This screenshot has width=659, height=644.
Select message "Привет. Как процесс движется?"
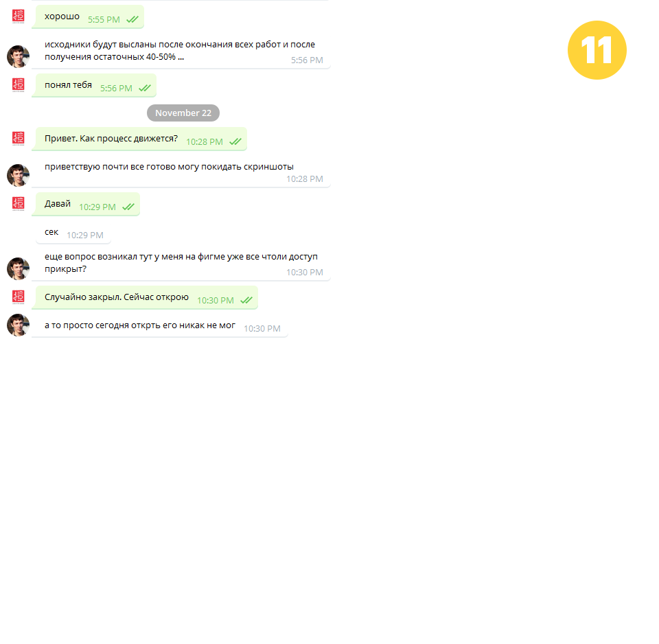click(x=139, y=139)
